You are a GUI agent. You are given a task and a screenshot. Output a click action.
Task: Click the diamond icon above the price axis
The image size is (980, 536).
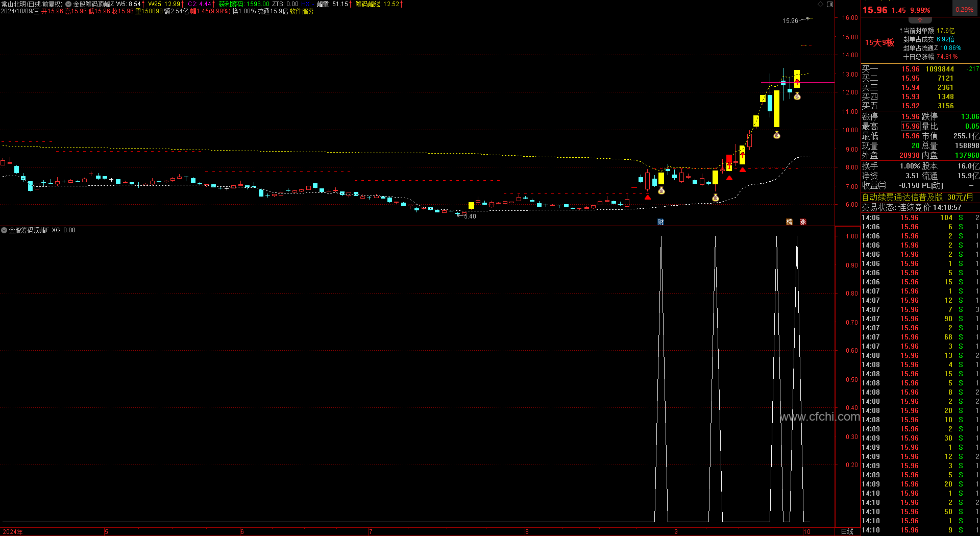point(821,4)
